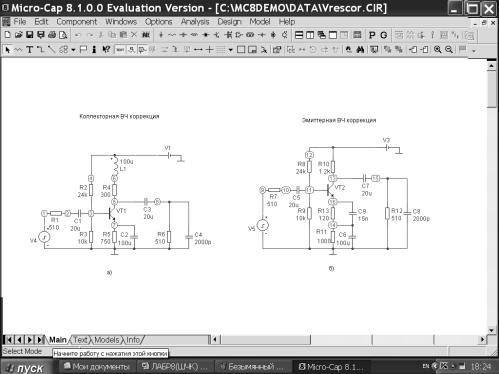This screenshot has height=374, width=499.
Task: Click the bold P toolbar button
Action: pyautogui.click(x=372, y=35)
